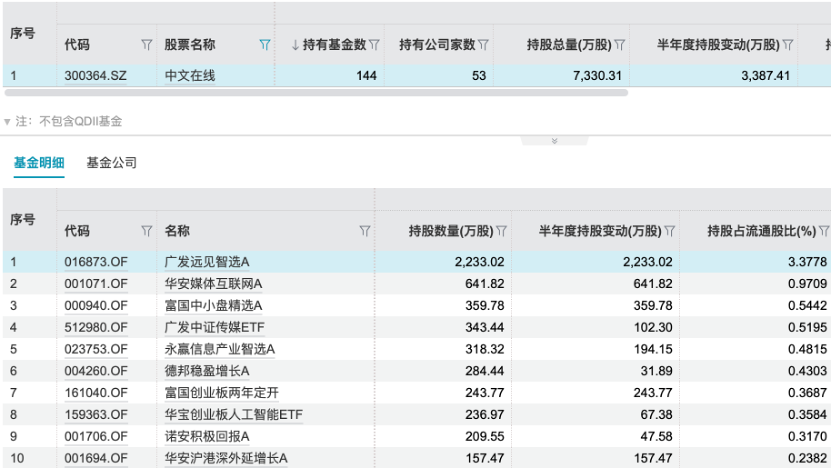Open filter for 持股占流通股比(%) column

pyautogui.click(x=824, y=231)
